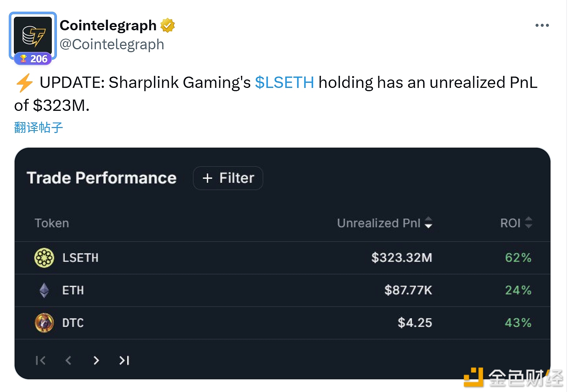Click the 206 trophy rank badge
The width and height of the screenshot is (568, 392).
tap(33, 59)
